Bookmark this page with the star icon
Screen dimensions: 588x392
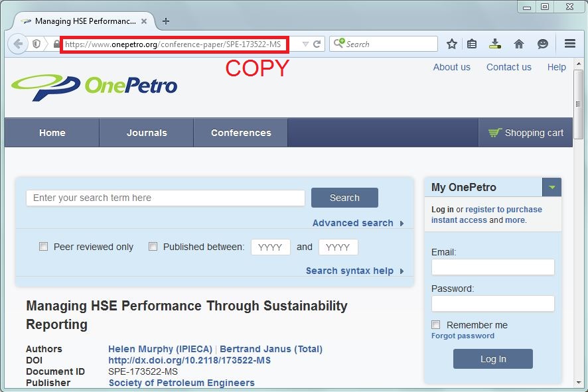coord(452,44)
